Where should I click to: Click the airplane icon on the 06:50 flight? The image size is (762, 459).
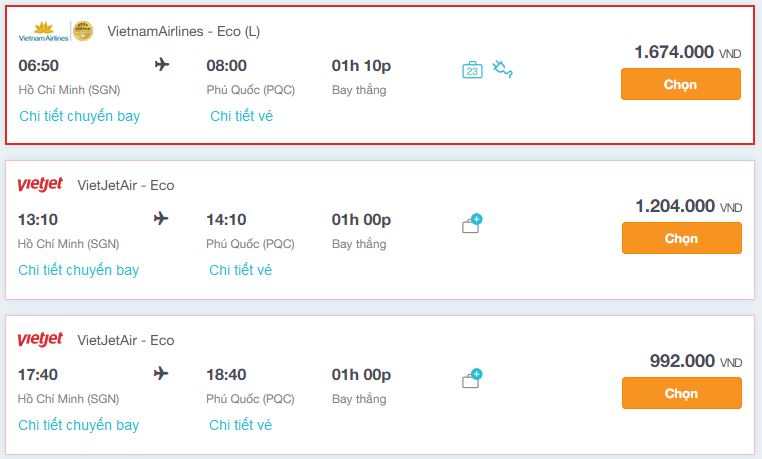tap(162, 64)
